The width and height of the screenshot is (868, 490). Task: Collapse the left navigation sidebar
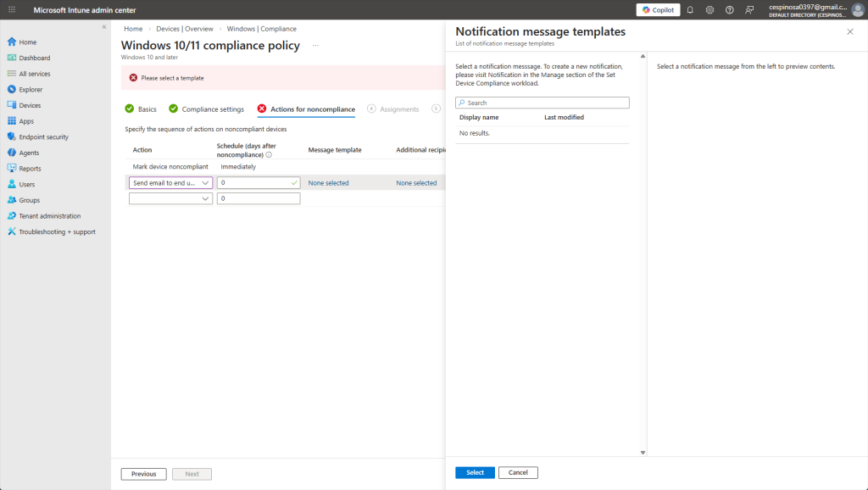103,27
